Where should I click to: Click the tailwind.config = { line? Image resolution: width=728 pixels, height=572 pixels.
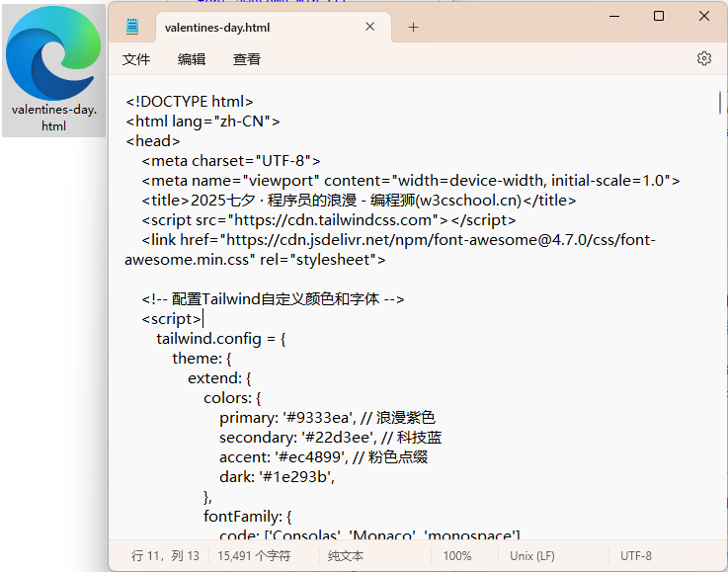click(x=221, y=339)
